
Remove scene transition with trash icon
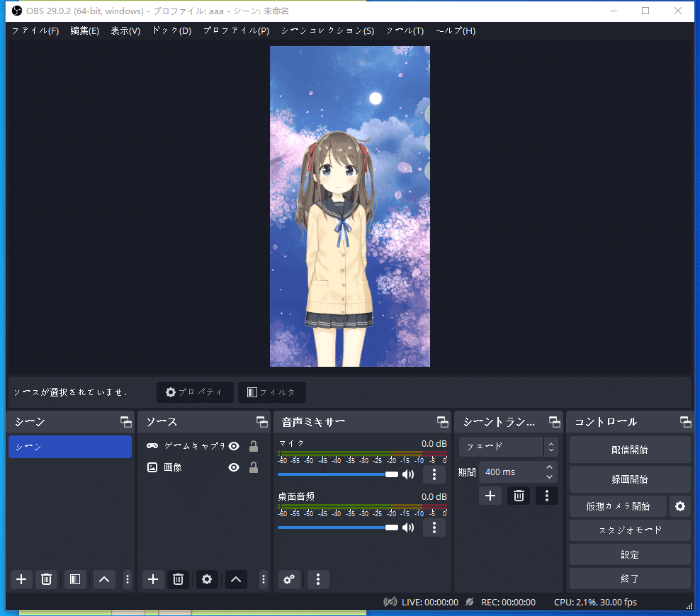pyautogui.click(x=519, y=496)
